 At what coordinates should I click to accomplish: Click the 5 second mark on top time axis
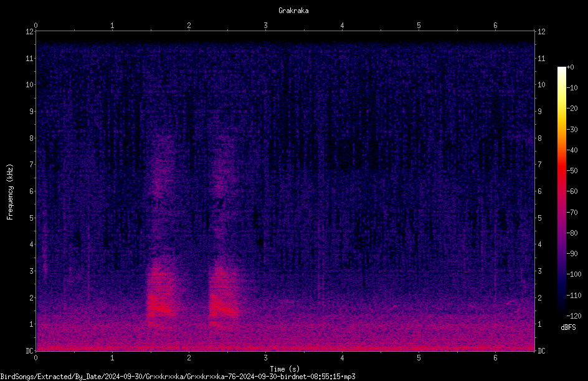(x=419, y=26)
